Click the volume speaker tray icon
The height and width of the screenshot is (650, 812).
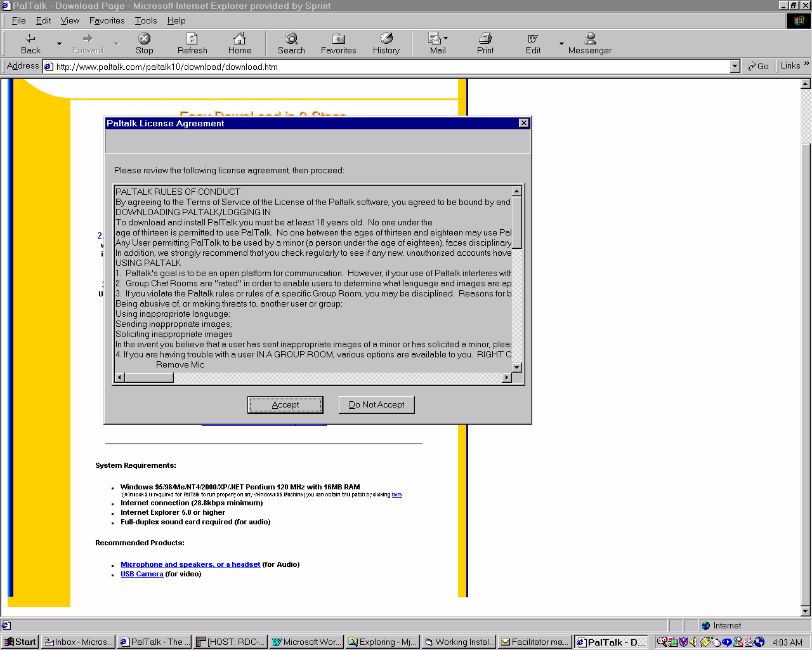tap(693, 642)
